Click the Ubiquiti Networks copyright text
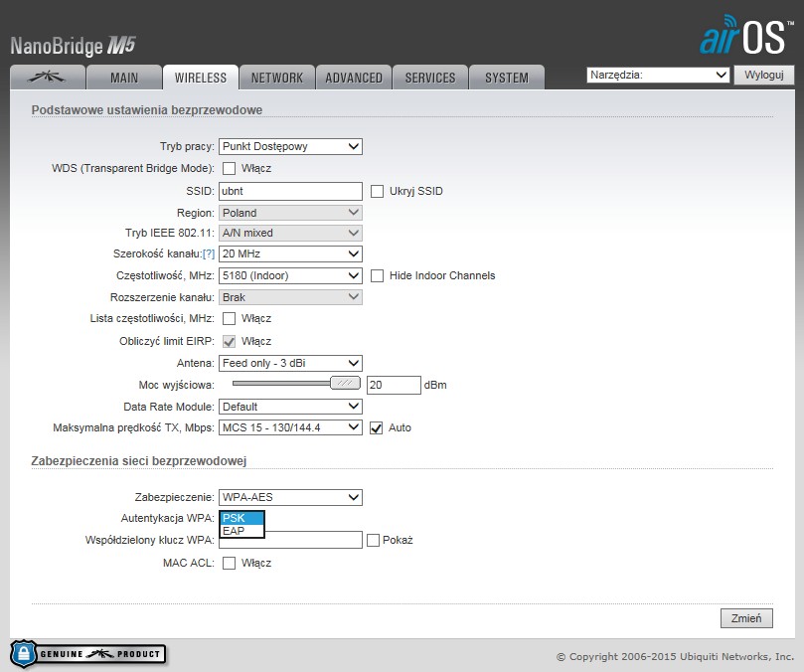This screenshot has height=672, width=804. (x=675, y=657)
